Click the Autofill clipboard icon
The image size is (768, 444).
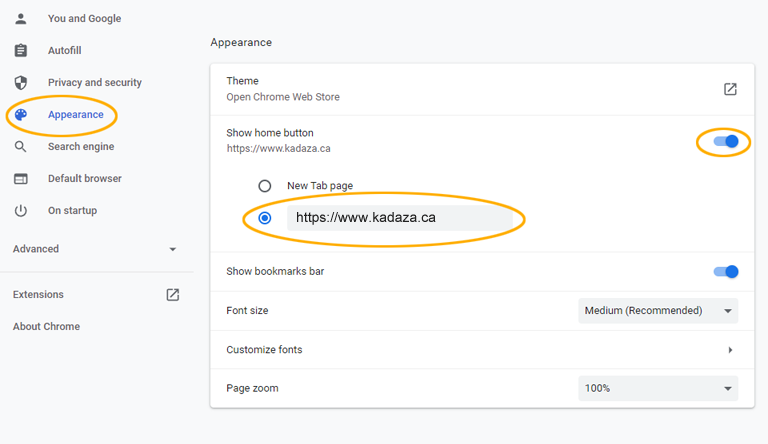(x=21, y=50)
